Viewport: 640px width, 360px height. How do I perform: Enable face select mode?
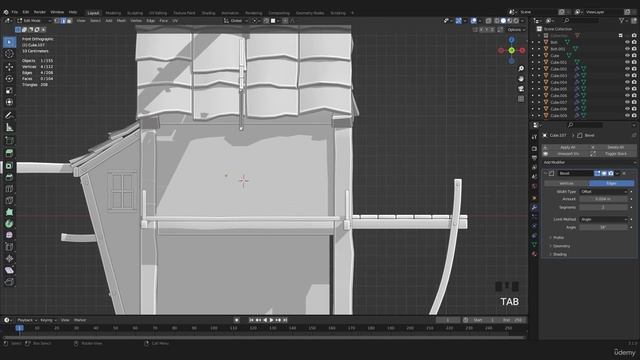coord(69,20)
